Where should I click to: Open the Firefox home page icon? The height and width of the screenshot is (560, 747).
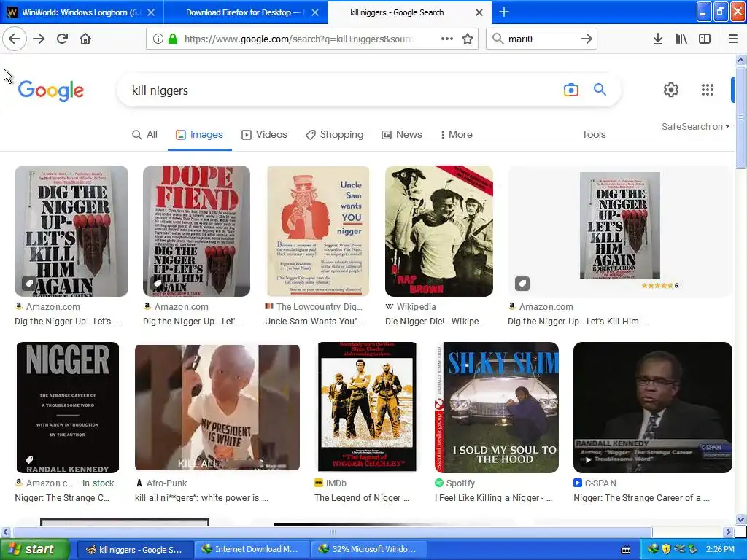pos(85,39)
